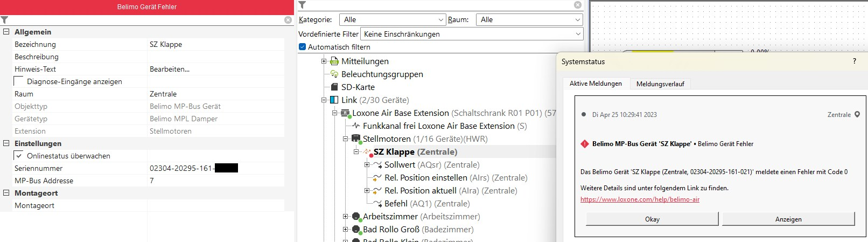Click the filter funnel icon in properties panel

(5, 20)
